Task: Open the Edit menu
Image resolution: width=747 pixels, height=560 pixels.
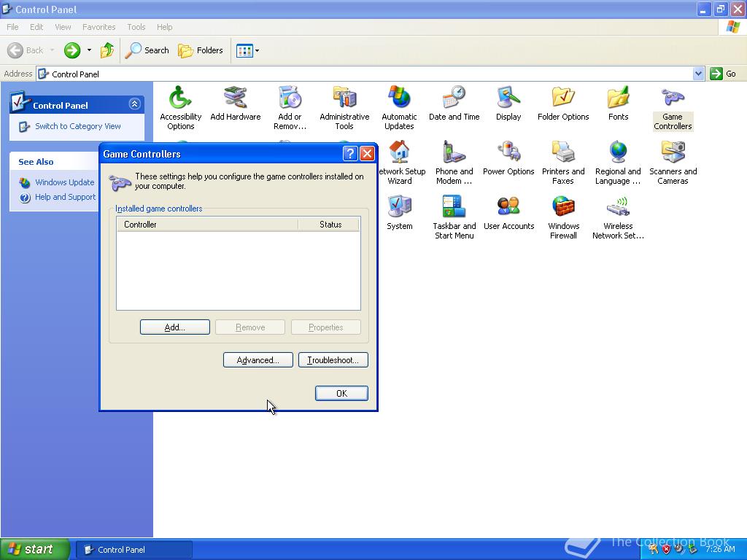Action: (x=36, y=27)
